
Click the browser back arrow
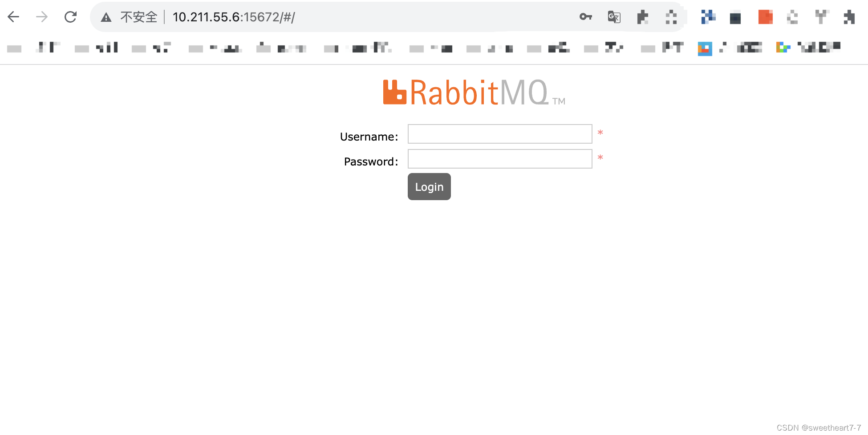click(13, 17)
